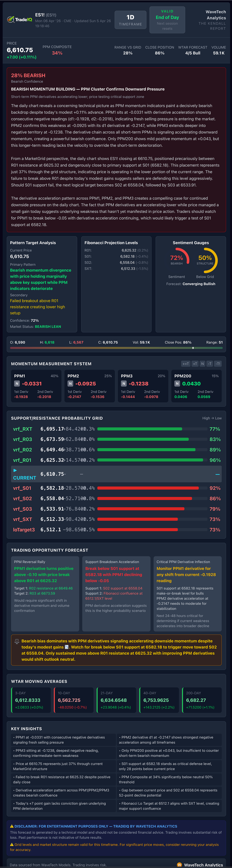Click the 'High → Low' sort label

[x=212, y=418]
